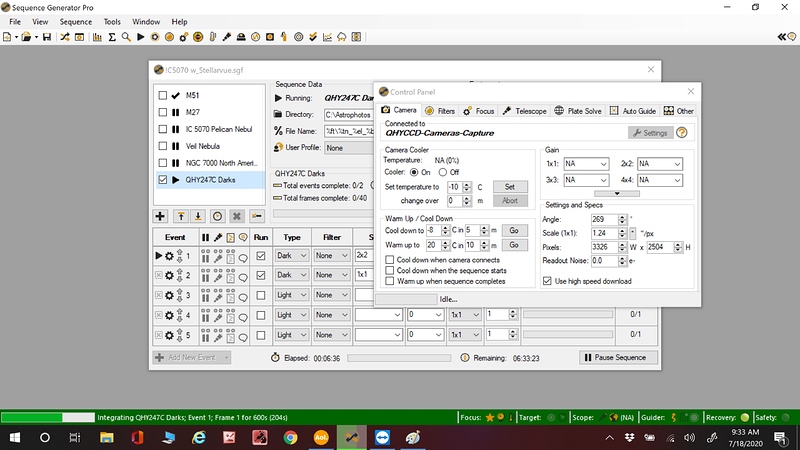800x450 pixels.
Task: Open the File menu
Action: point(15,22)
